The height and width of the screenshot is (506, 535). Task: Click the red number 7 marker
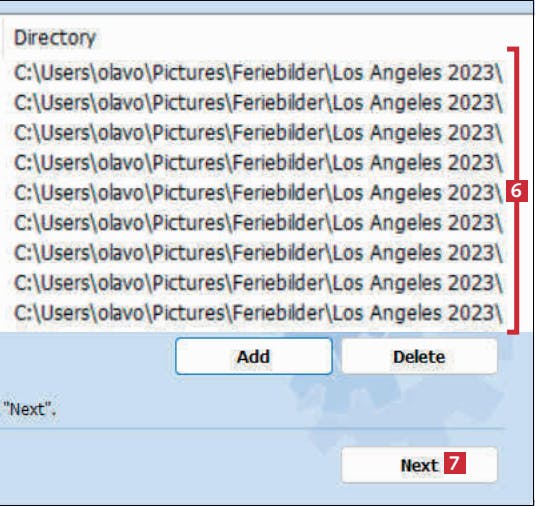455,463
